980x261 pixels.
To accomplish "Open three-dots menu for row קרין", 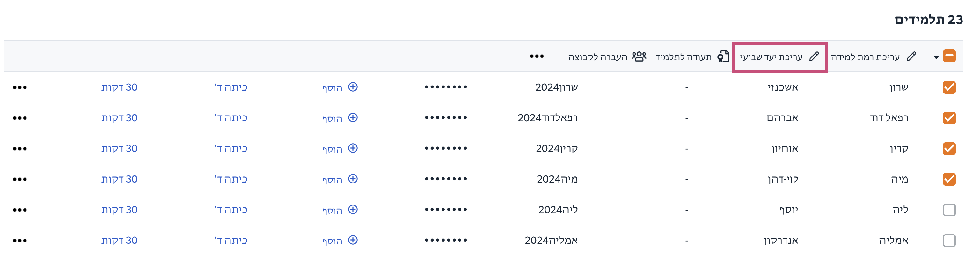I will point(20,149).
